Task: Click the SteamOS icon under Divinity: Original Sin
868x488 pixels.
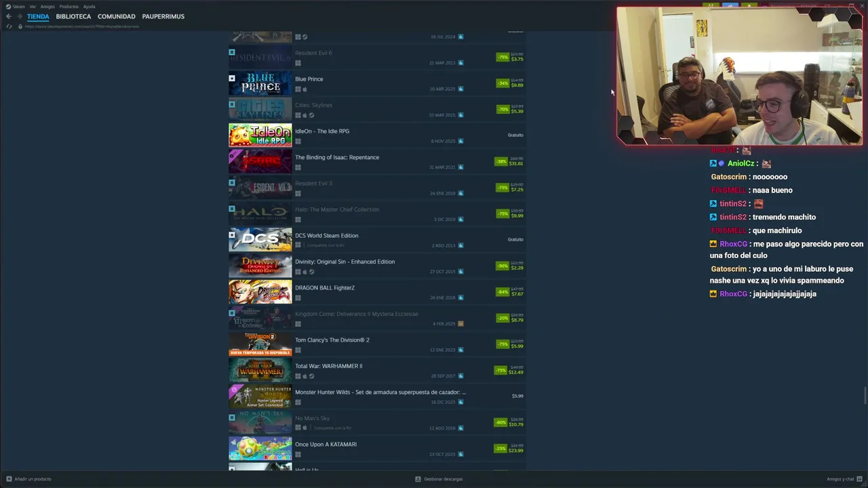Action: 311,272
